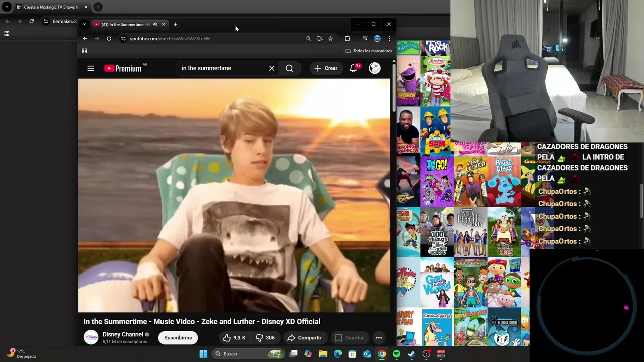The width and height of the screenshot is (644, 362).
Task: Open OBS Studio from the taskbar
Action: (x=426, y=354)
